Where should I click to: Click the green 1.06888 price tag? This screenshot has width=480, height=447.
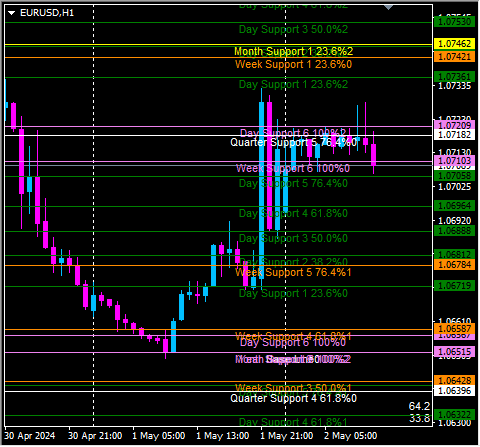pyautogui.click(x=454, y=231)
